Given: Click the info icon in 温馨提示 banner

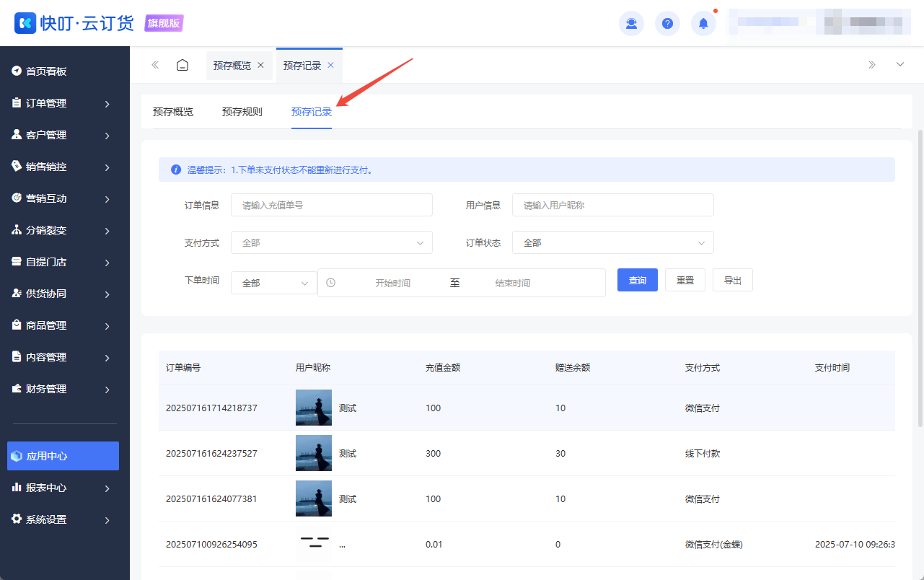Looking at the screenshot, I should point(175,170).
